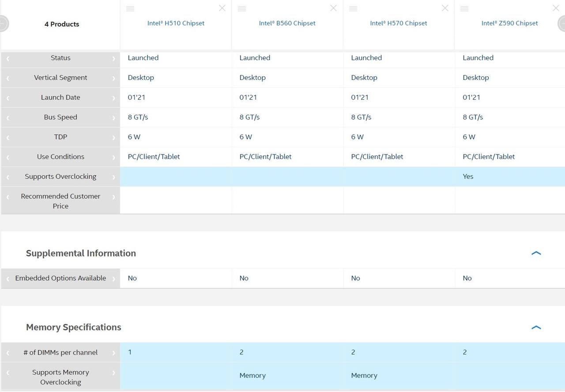565x392 pixels.
Task: Select the '# of DIMMs per channel' label
Action: point(60,352)
